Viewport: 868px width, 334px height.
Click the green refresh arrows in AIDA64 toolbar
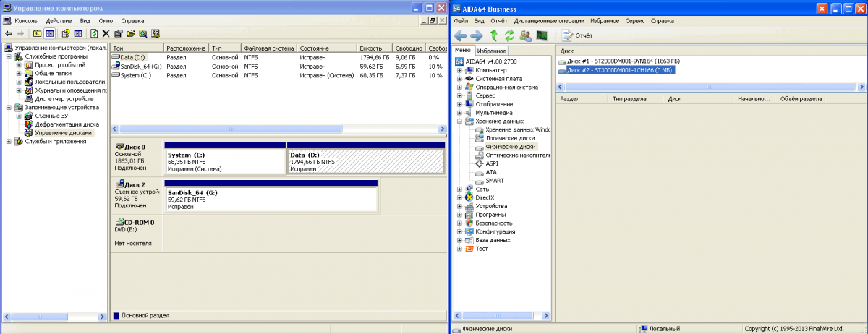[509, 35]
